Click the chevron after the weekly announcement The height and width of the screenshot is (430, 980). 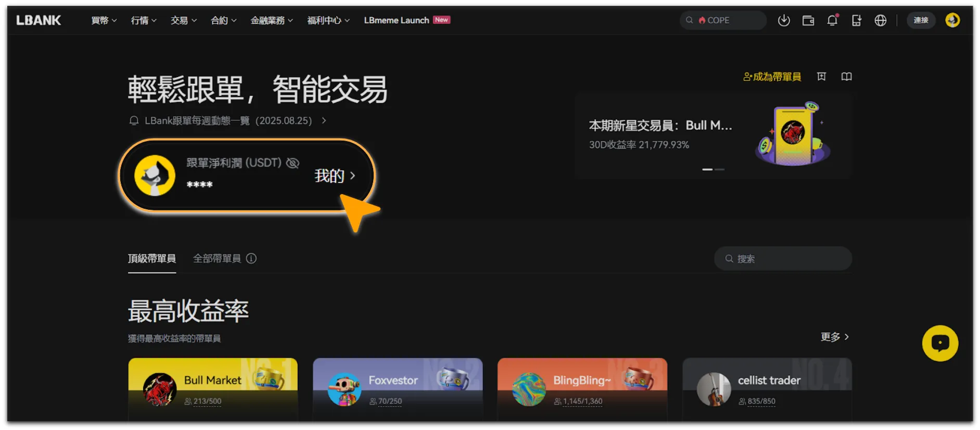pos(324,121)
